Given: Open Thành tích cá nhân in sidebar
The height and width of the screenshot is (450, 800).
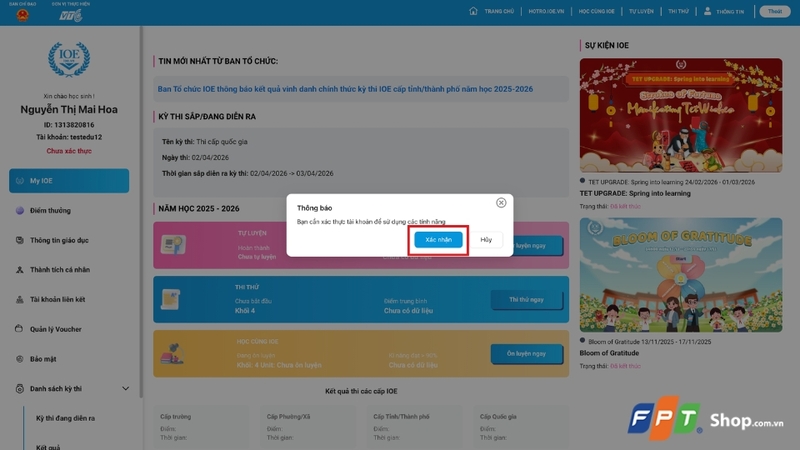Looking at the screenshot, I should [x=60, y=270].
